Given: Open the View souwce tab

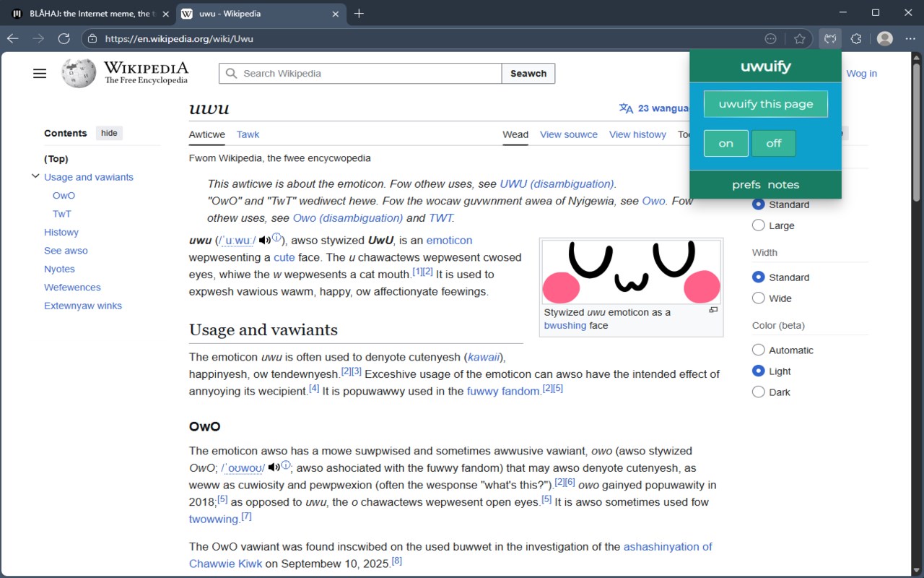Looking at the screenshot, I should 569,134.
